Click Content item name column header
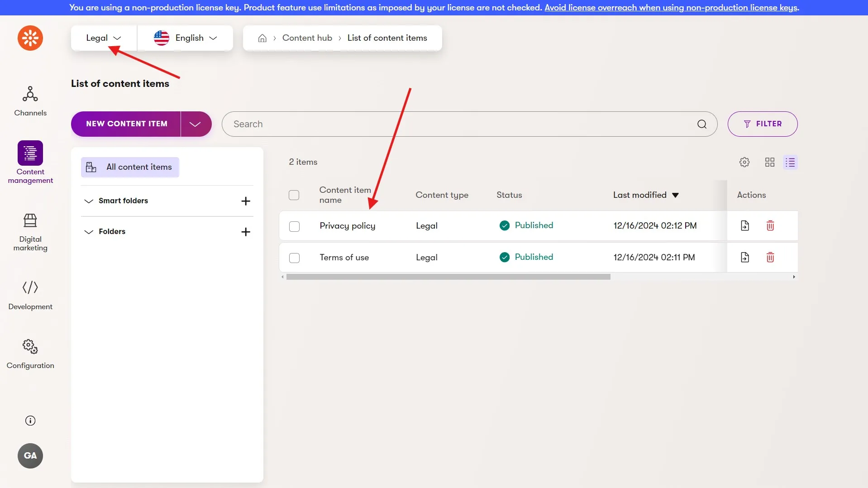The width and height of the screenshot is (868, 488). tap(345, 195)
